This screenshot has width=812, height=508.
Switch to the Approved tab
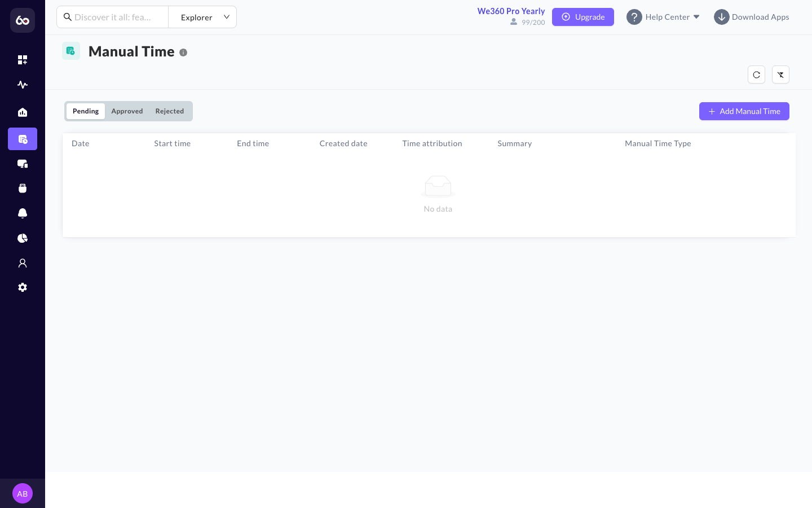click(127, 111)
